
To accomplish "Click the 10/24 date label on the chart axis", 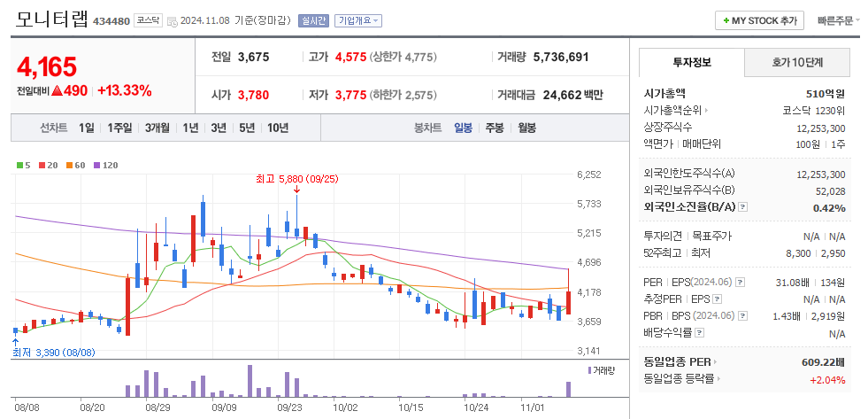I will point(474,407).
